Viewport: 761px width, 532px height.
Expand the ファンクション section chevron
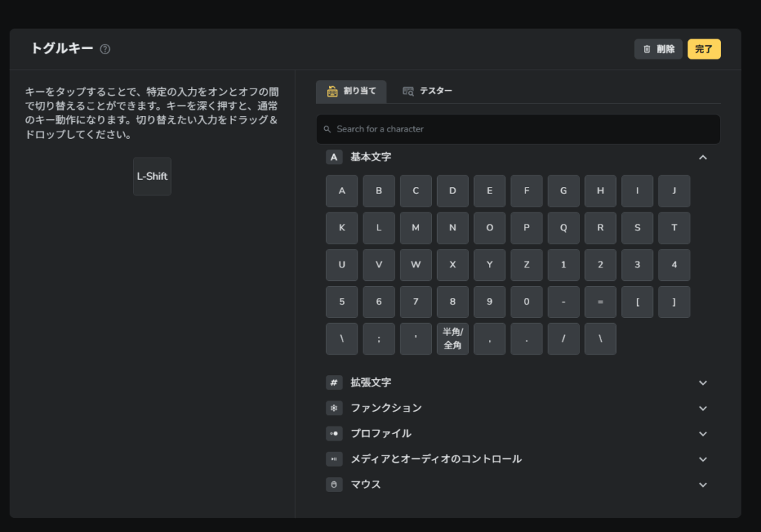coord(703,408)
